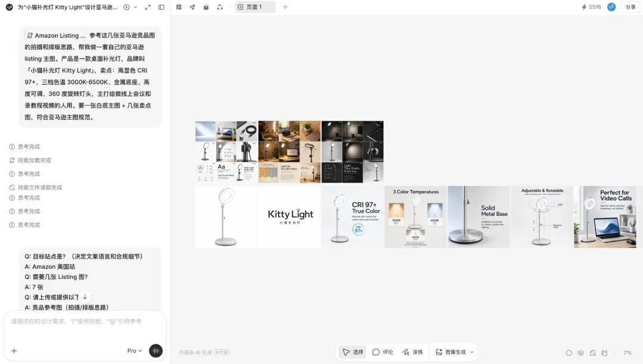Activate the 评论 comment tool
The height and width of the screenshot is (364, 643).
[x=383, y=352]
